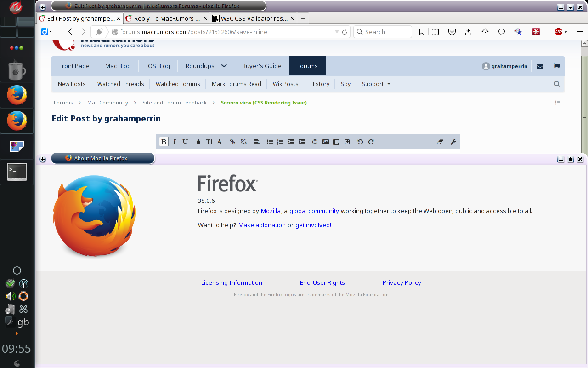
Task: Outdent the text in editor
Action: [291, 142]
